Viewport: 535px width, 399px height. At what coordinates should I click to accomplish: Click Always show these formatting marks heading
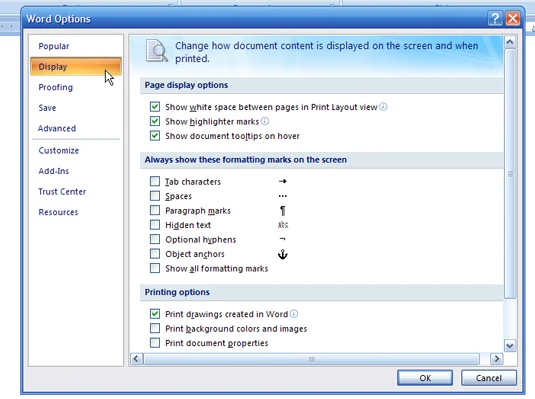pyautogui.click(x=246, y=160)
